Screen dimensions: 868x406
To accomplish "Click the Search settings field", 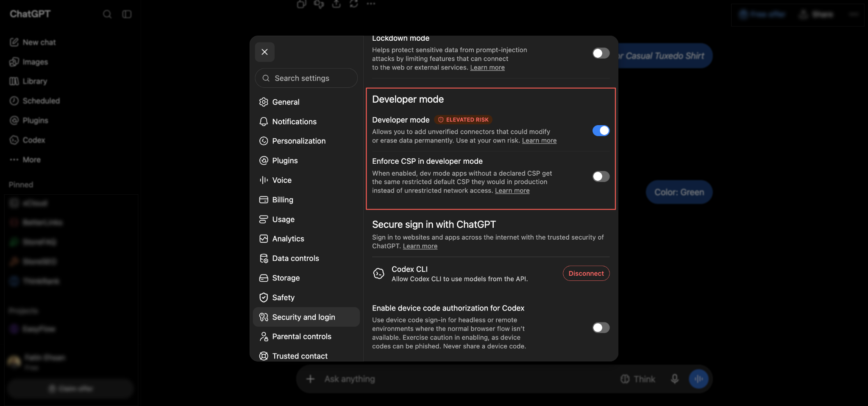I will coord(306,78).
